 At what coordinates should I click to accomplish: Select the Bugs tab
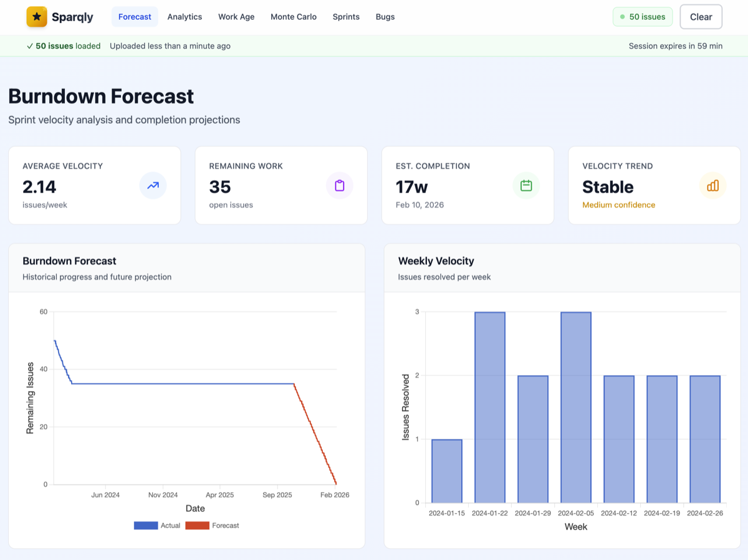pyautogui.click(x=385, y=17)
